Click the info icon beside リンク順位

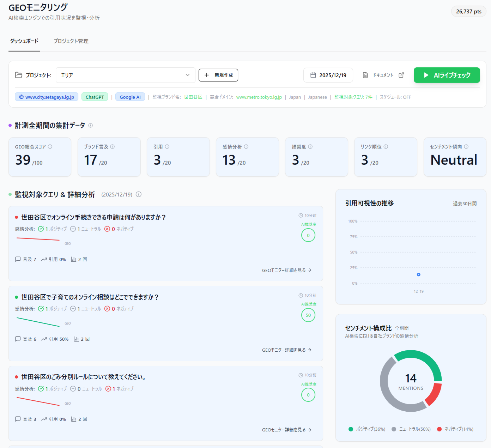[x=386, y=147]
